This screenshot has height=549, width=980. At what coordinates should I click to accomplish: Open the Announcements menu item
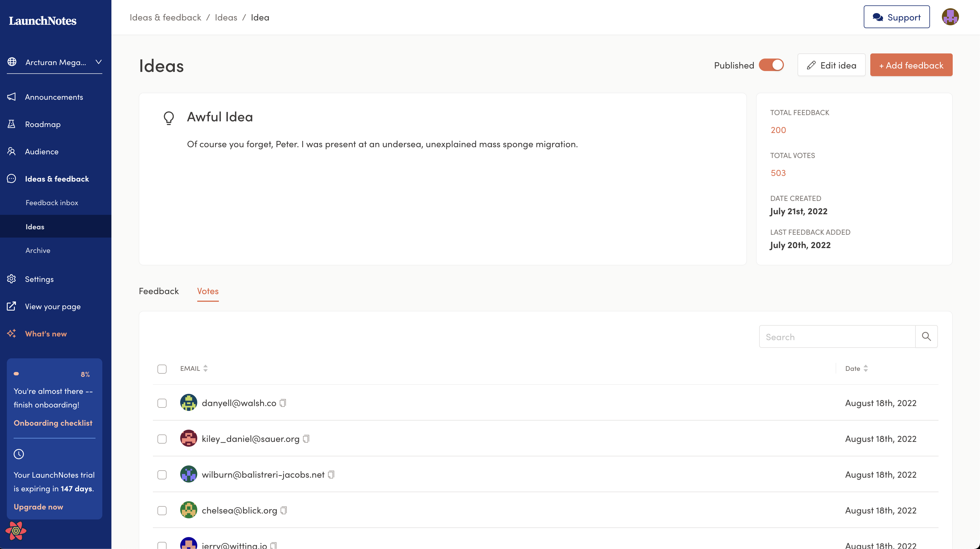[54, 97]
